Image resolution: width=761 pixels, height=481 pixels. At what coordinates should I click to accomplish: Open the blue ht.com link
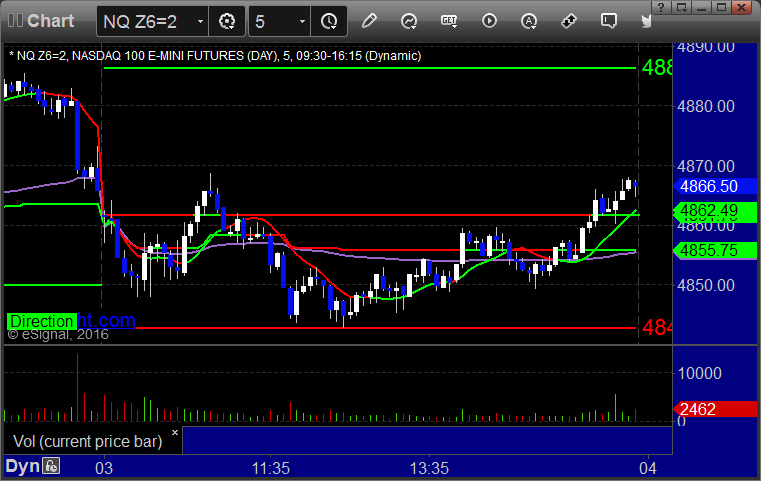(106, 320)
